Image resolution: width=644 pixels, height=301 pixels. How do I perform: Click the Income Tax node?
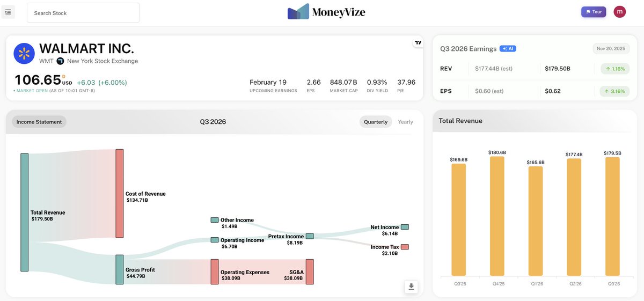tap(405, 247)
